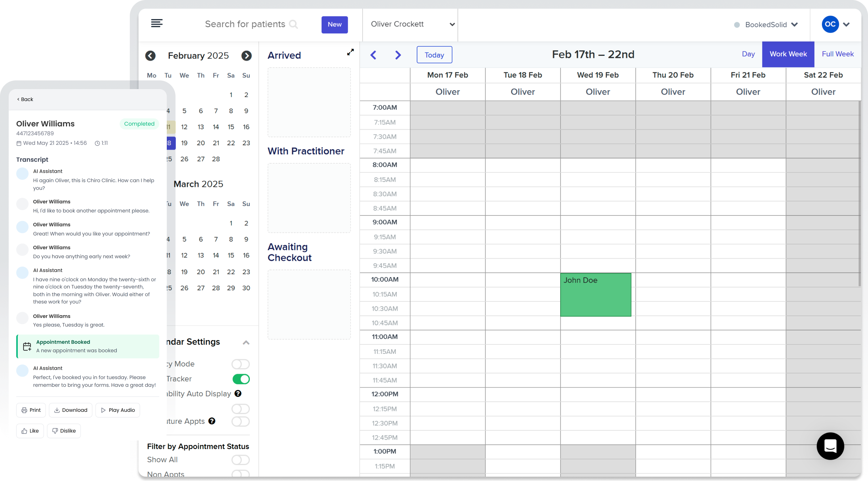Like the call transcript
This screenshot has width=868, height=481.
pos(30,431)
